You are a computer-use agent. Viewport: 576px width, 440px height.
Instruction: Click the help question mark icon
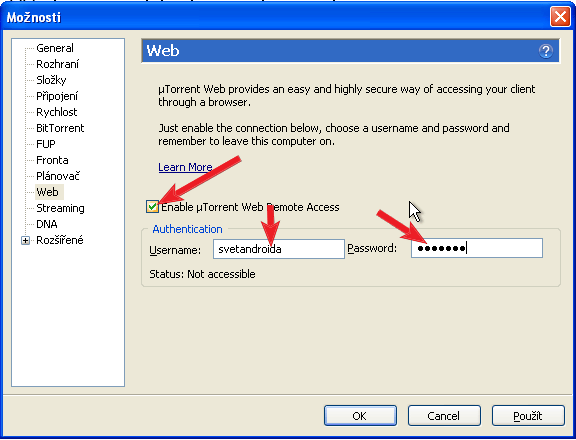pos(546,51)
